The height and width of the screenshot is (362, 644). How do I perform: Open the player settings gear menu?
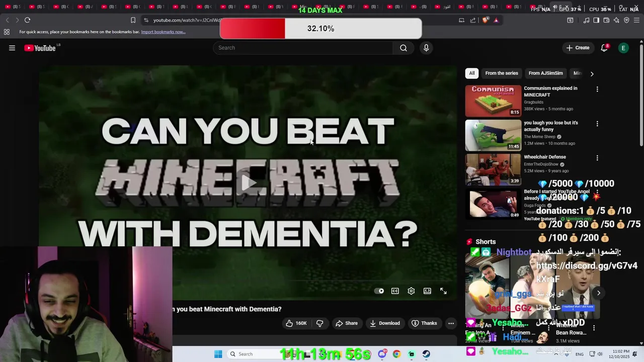(x=411, y=291)
